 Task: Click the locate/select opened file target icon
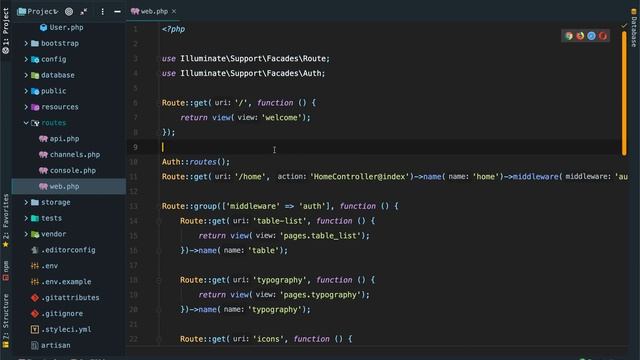click(69, 11)
